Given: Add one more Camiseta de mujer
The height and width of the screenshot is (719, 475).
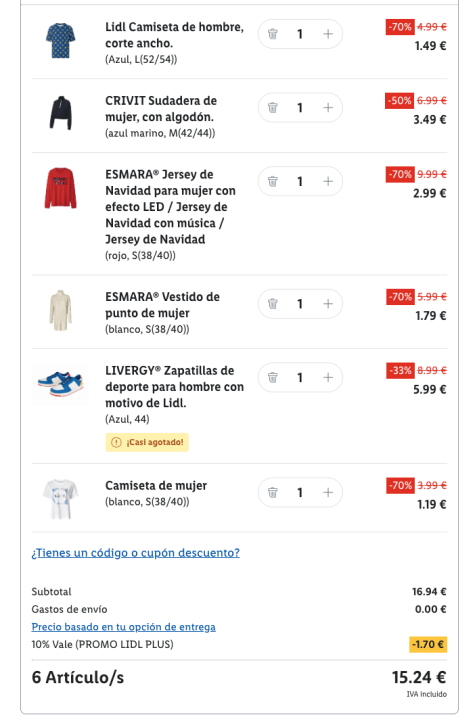Looking at the screenshot, I should tap(328, 492).
